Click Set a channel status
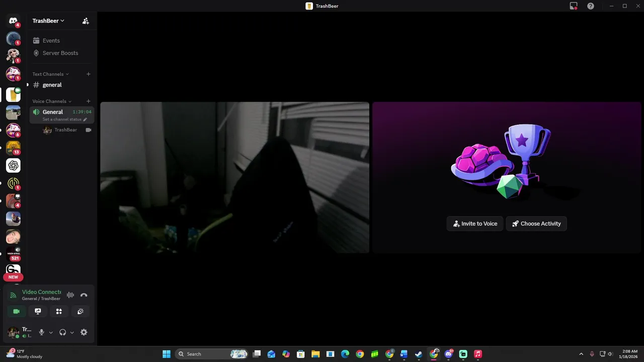 click(64, 120)
